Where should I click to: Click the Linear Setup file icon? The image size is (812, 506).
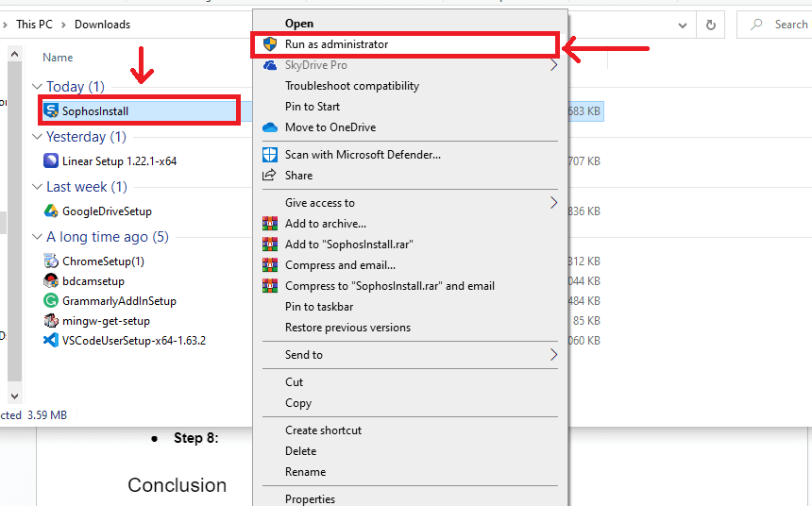51,160
